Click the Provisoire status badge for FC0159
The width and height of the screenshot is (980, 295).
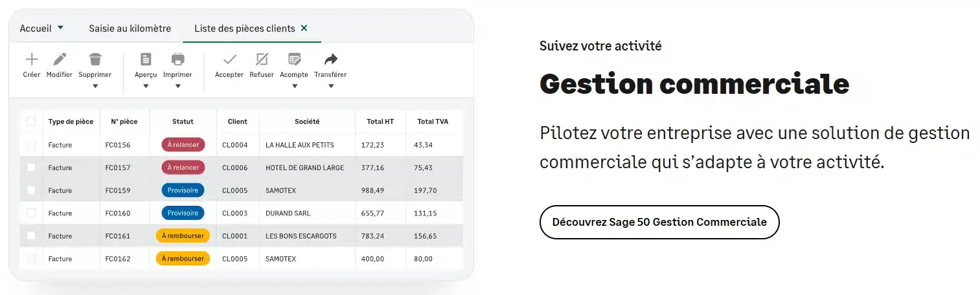tap(183, 190)
